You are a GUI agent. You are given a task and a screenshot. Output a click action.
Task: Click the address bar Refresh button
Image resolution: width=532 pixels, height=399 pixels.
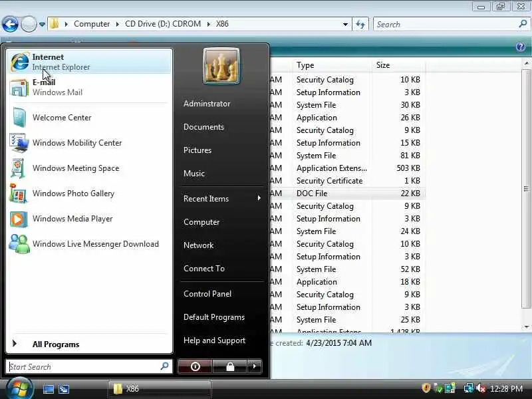(360, 25)
